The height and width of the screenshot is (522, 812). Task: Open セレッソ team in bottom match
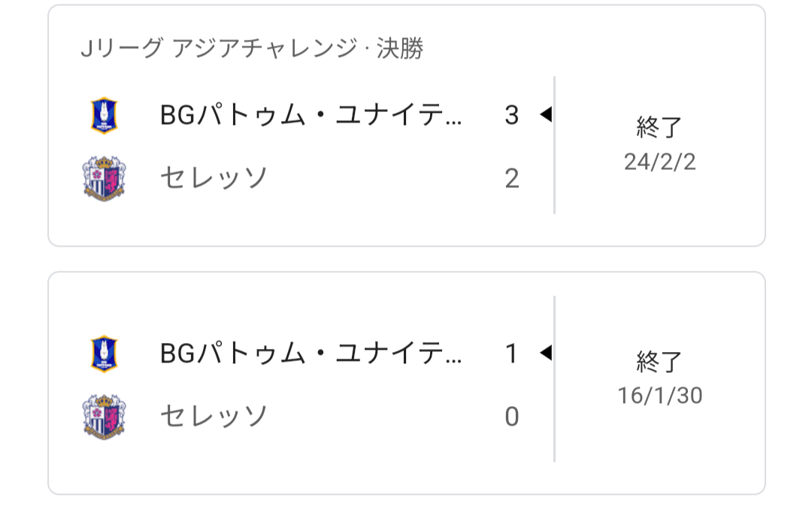214,417
